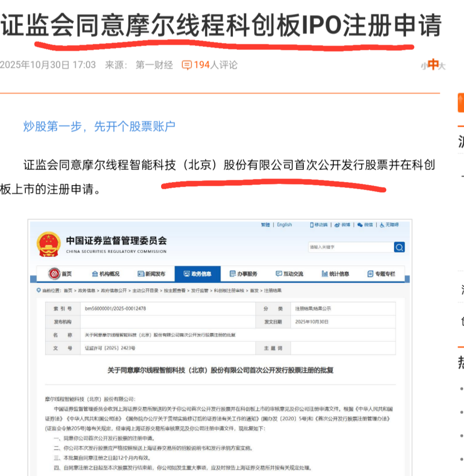Set font size to small (小)
Viewport: 464px width, 476px height.
[x=424, y=66]
